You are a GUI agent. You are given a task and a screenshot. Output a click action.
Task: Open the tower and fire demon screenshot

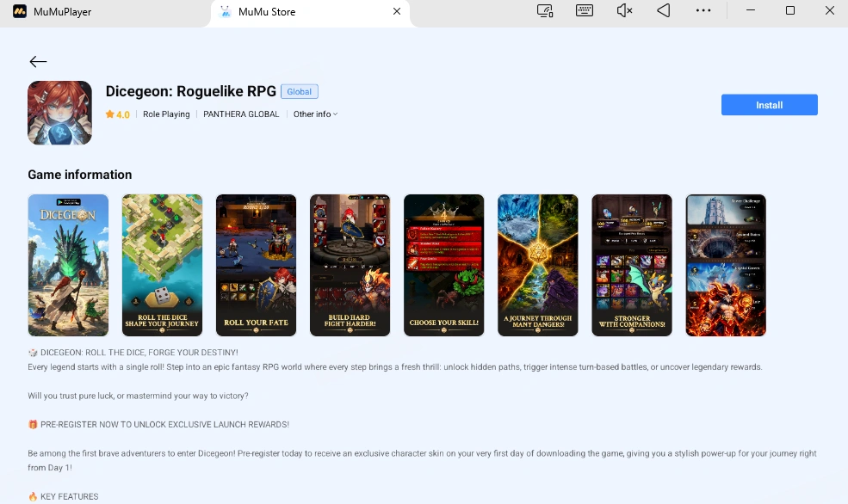point(726,265)
